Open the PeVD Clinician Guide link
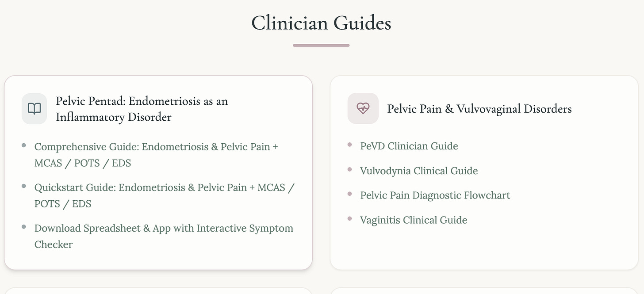Viewport: 644px width, 294px height. tap(409, 146)
